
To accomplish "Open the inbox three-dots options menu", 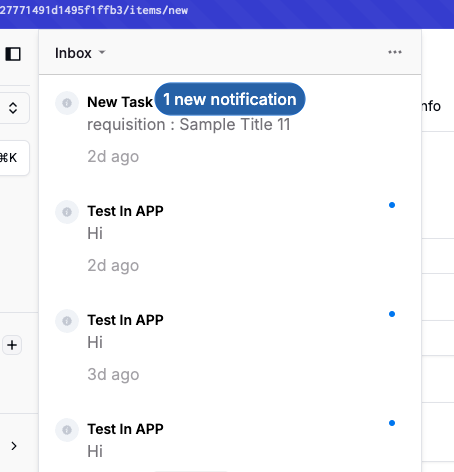I will tap(395, 52).
